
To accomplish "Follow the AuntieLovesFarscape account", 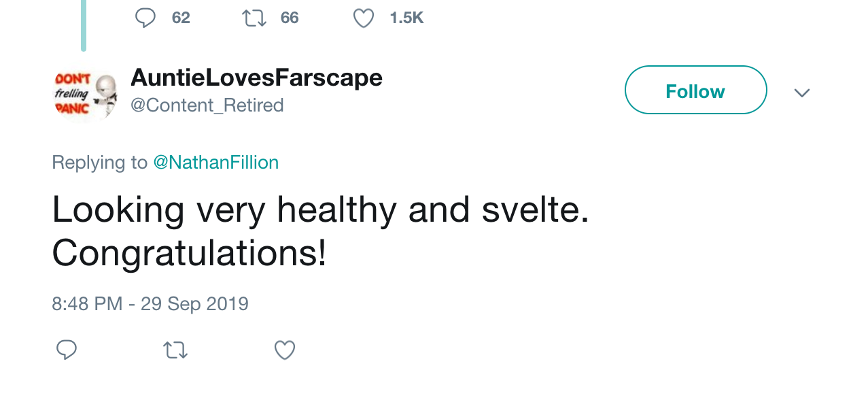I will 695,90.
